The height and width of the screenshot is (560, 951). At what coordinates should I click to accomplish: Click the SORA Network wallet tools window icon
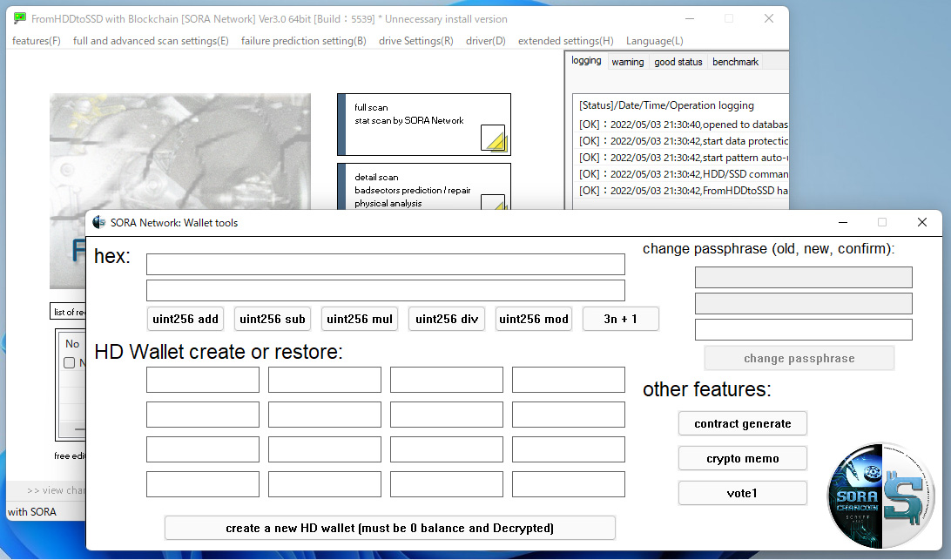pyautogui.click(x=99, y=223)
